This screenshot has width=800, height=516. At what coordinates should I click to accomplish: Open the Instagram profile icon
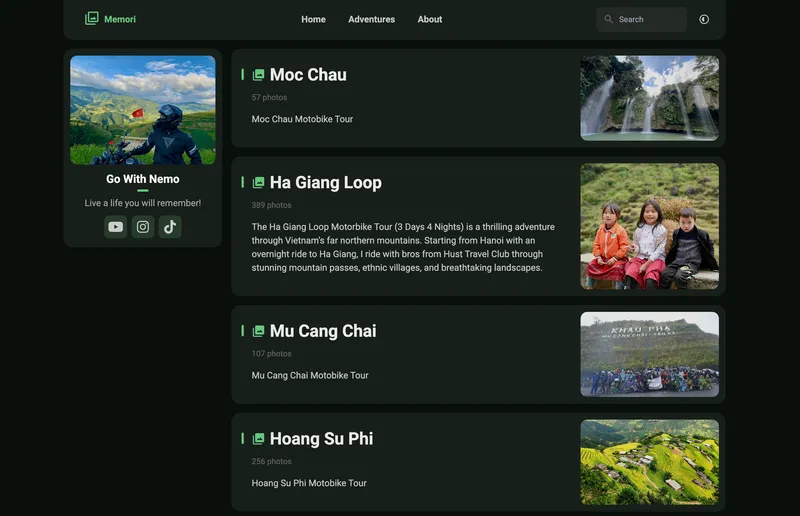click(143, 227)
